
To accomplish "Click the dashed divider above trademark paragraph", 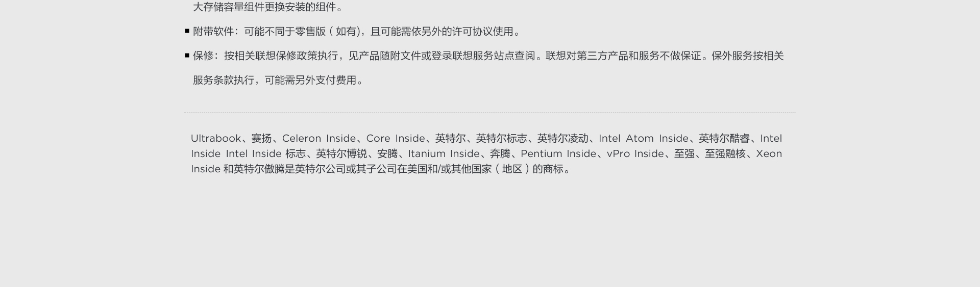I will point(490,112).
